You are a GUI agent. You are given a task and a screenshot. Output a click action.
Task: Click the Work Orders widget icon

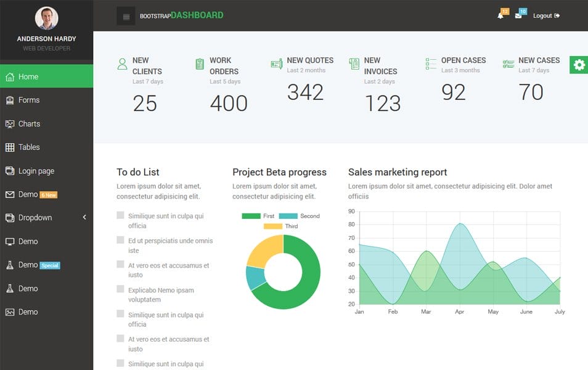click(198, 64)
